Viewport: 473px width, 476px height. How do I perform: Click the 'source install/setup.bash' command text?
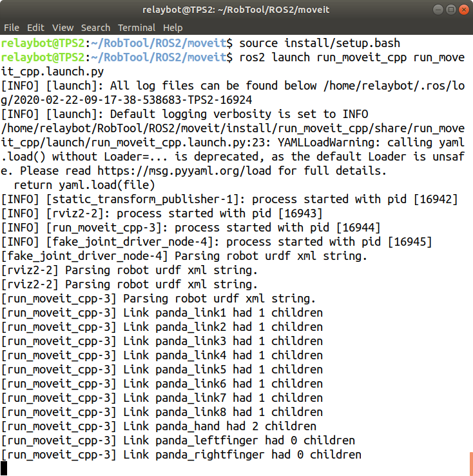point(320,43)
